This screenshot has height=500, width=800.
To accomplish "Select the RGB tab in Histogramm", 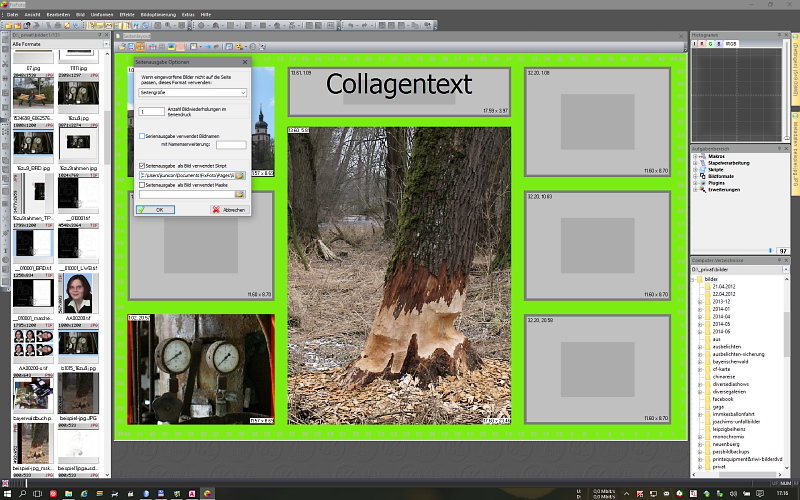I will 731,44.
